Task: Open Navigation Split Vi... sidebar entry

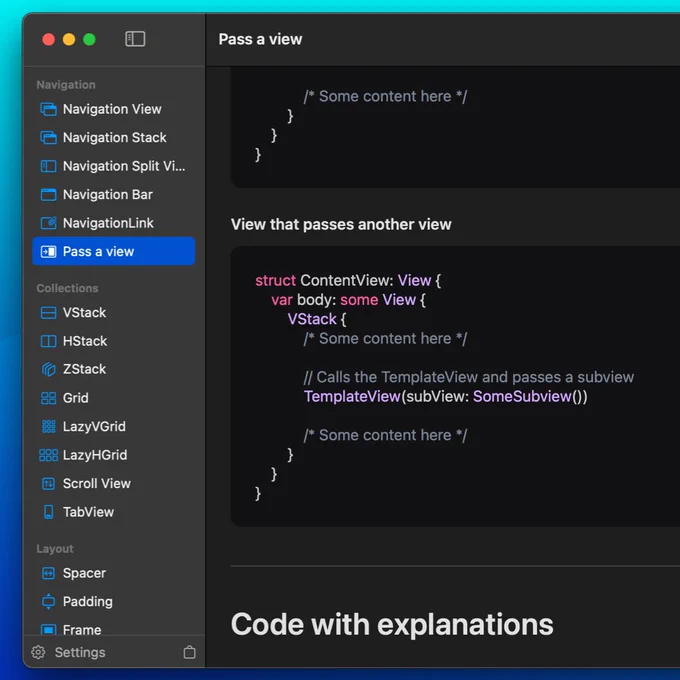Action: pos(114,166)
